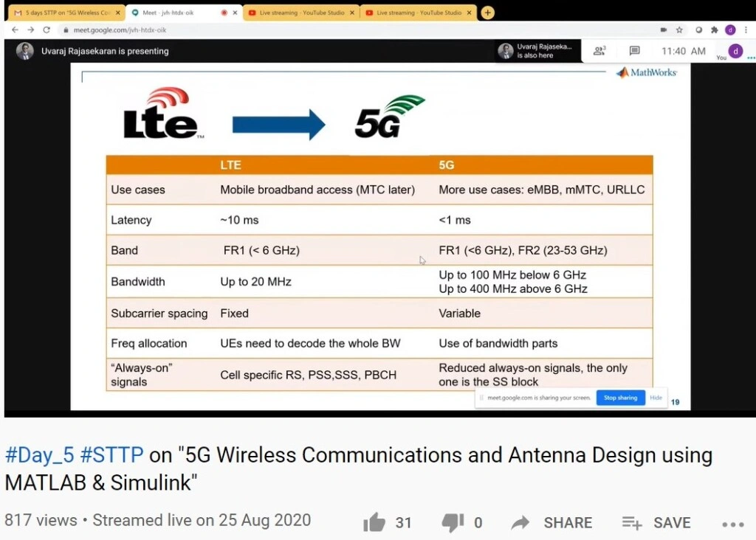
Task: Click 'Up to 20 MHz' bandwidth cell
Action: [255, 282]
